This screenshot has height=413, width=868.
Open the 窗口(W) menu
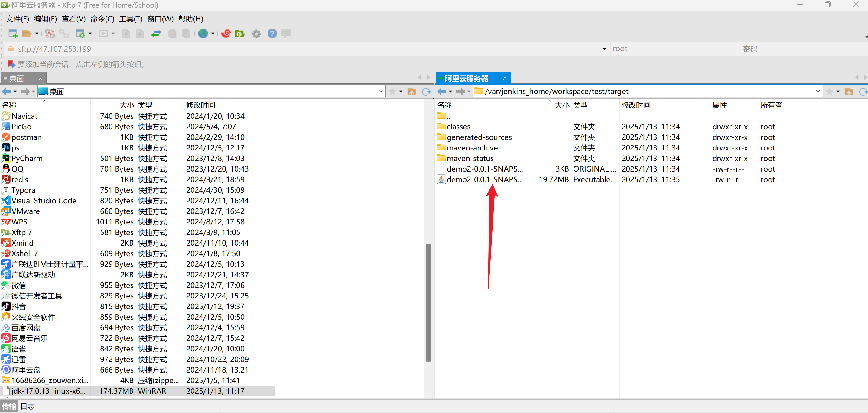pos(161,19)
